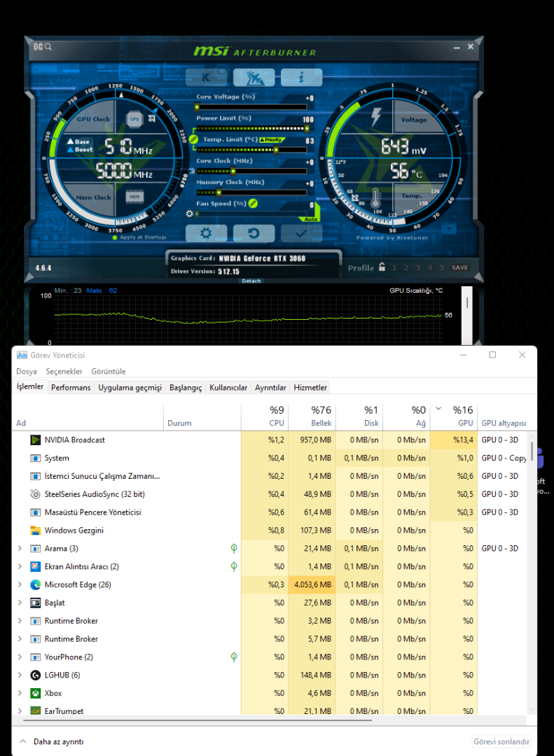Apply settings with the checkmark button
The image size is (554, 756).
(301, 233)
